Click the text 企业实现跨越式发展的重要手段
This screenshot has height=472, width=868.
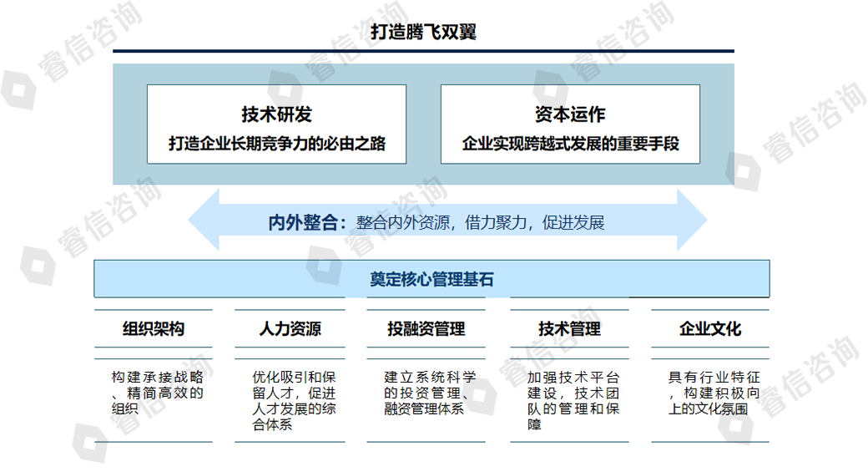pyautogui.click(x=570, y=144)
